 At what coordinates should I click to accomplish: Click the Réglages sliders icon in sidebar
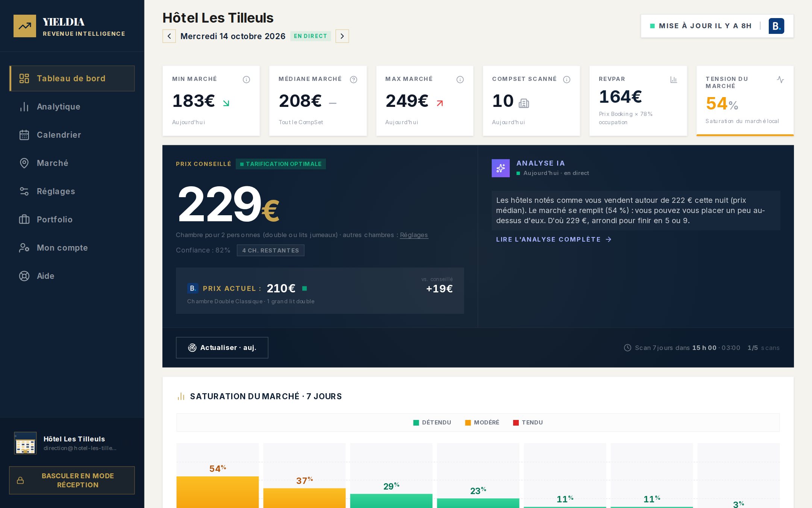[24, 191]
